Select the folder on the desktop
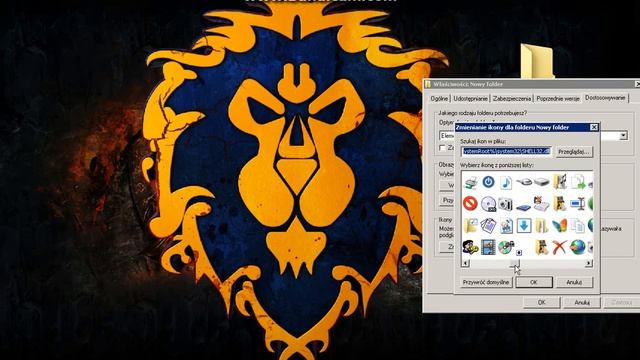The width and height of the screenshot is (640, 360). coord(537,60)
